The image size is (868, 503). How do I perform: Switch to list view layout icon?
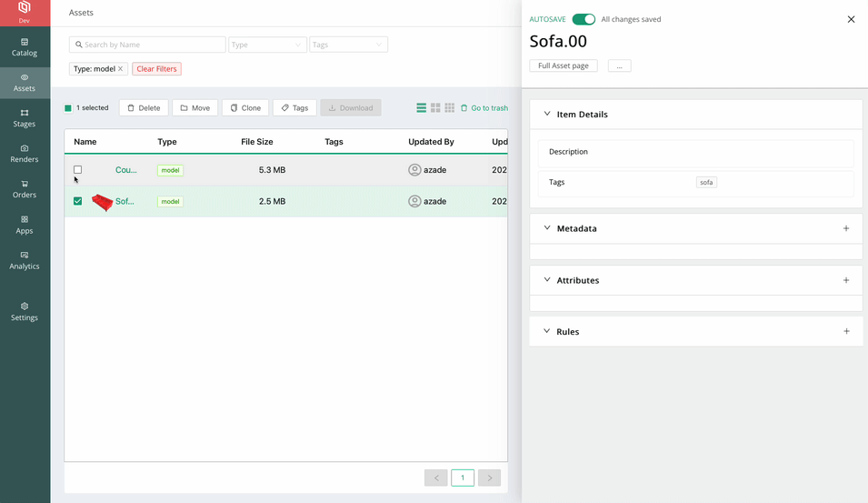[421, 108]
